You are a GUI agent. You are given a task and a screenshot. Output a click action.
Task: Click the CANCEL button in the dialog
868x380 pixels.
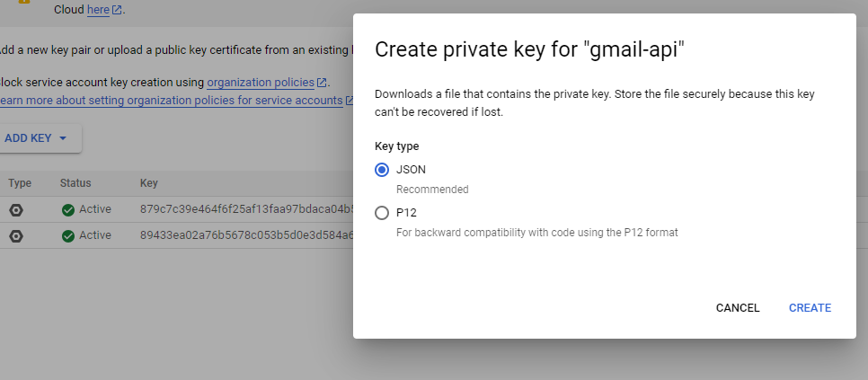[x=738, y=308]
